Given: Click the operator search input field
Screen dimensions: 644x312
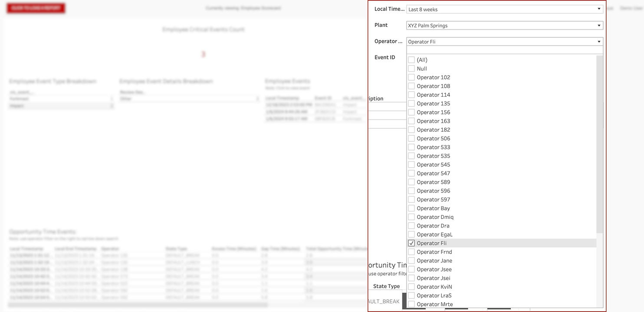Looking at the screenshot, I should click(504, 50).
